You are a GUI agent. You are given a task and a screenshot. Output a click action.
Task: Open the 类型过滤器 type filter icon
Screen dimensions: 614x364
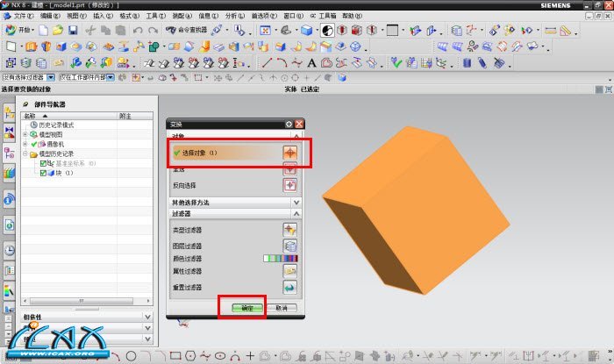click(x=289, y=229)
